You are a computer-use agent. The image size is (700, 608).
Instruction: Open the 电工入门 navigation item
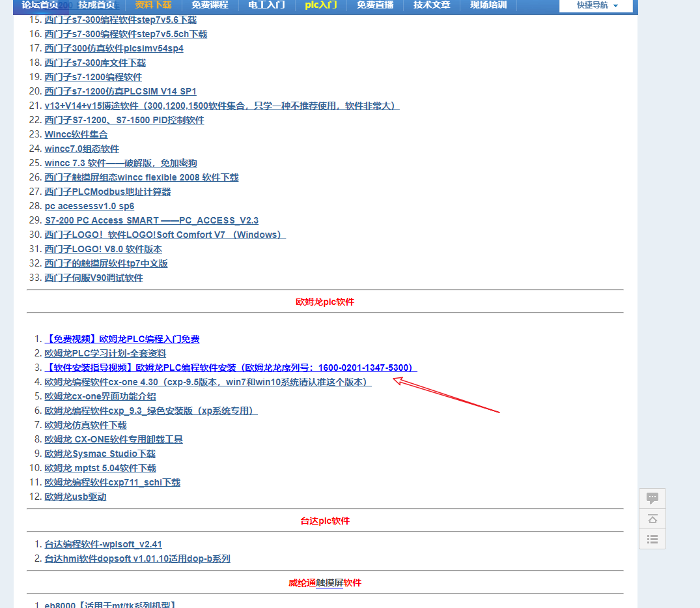coord(266,5)
